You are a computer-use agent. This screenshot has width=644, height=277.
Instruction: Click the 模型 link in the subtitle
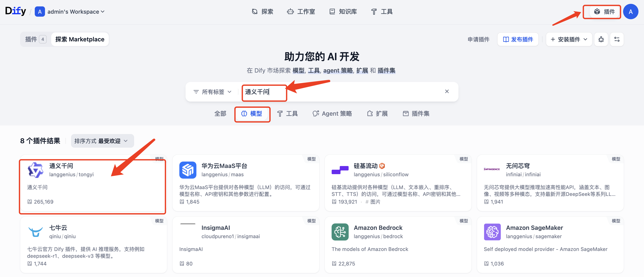click(x=298, y=71)
